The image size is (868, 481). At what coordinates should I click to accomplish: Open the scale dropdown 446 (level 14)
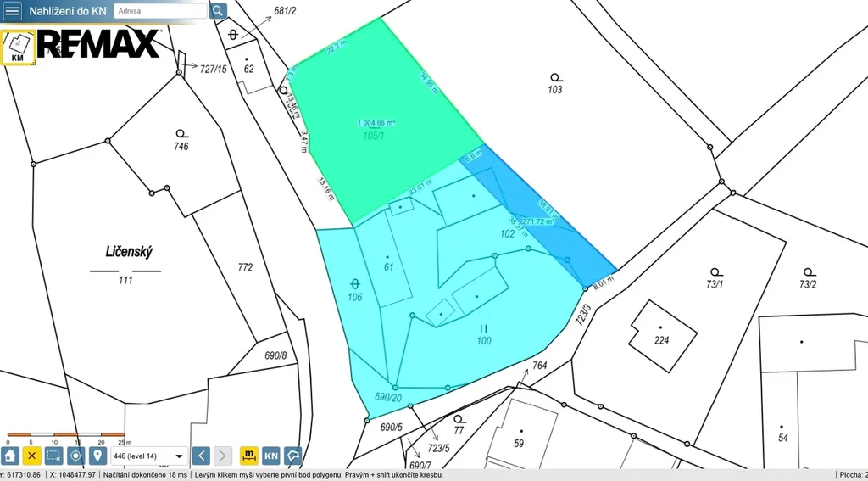149,456
